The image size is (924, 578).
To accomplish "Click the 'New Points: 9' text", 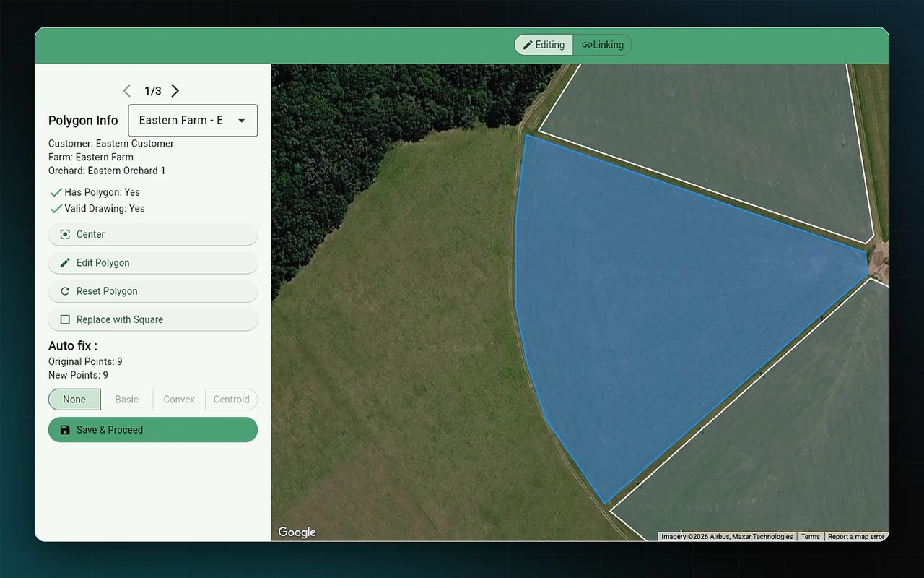I will click(78, 375).
